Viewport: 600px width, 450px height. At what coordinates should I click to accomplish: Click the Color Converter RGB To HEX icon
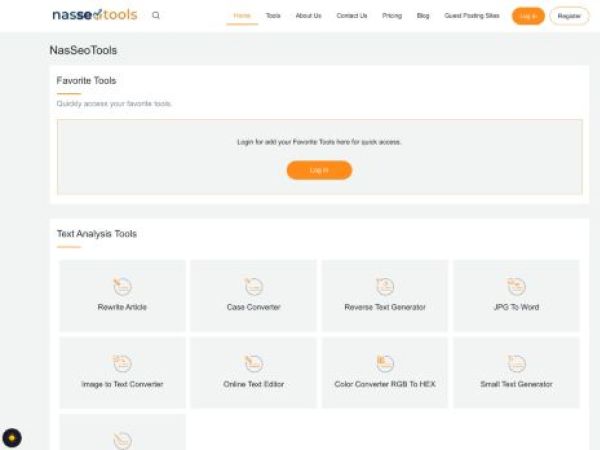point(385,363)
